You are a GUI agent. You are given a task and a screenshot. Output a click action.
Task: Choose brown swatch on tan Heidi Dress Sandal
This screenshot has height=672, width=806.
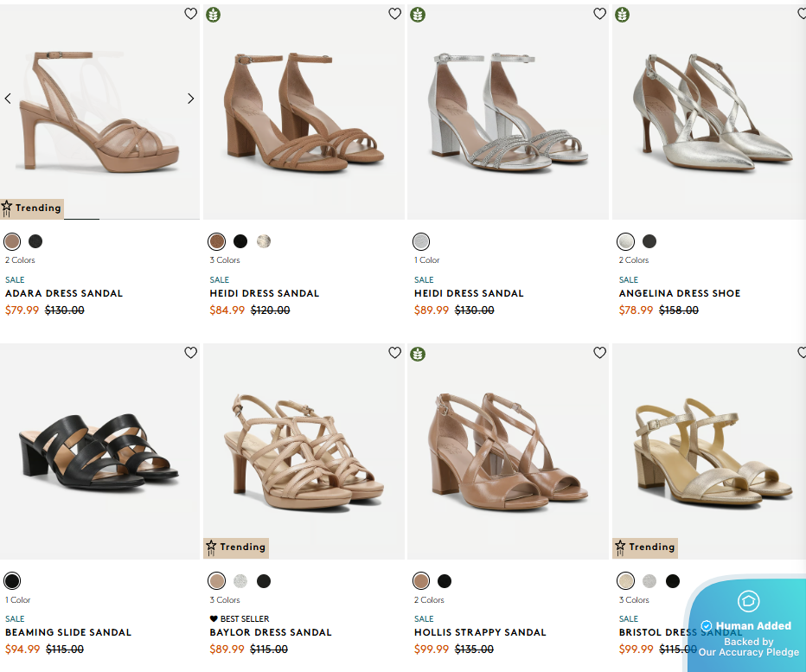click(x=217, y=241)
